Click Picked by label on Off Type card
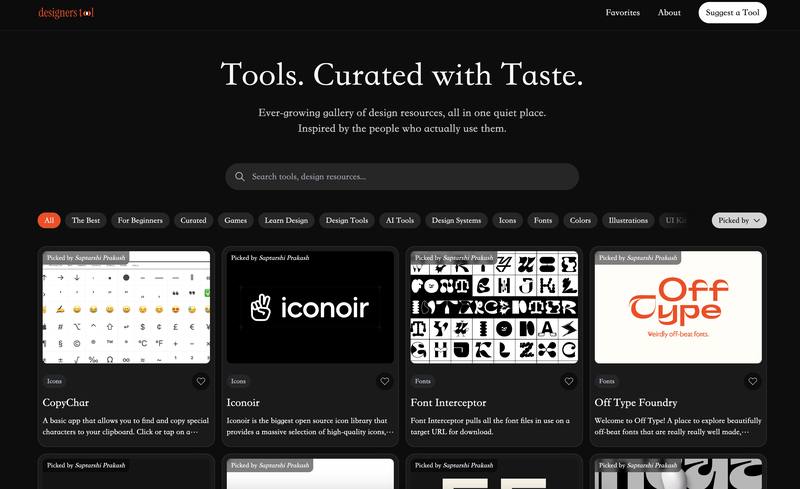Screen dimensions: 800x489 pyautogui.click(x=638, y=258)
